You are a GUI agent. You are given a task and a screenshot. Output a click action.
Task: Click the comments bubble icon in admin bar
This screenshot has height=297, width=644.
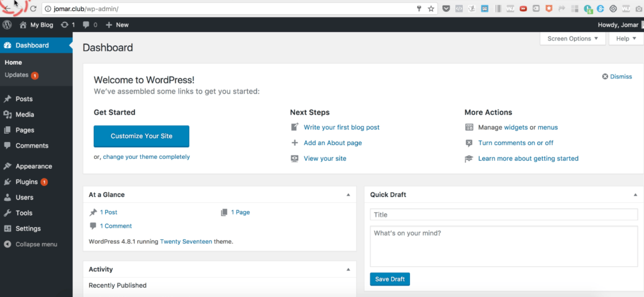click(86, 24)
